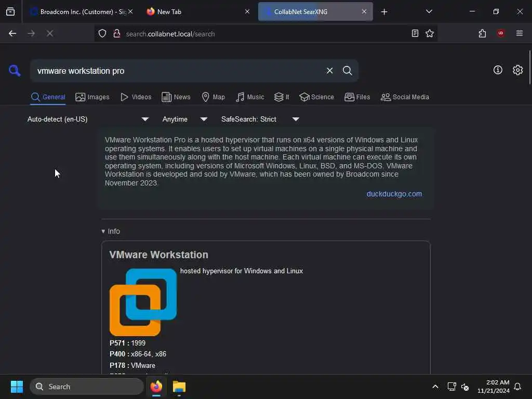Open the duckduckgo.com source link
Image resolution: width=532 pixels, height=399 pixels.
[394, 194]
